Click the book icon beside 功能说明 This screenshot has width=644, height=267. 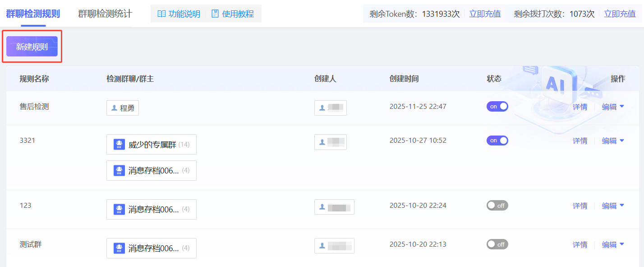[161, 14]
